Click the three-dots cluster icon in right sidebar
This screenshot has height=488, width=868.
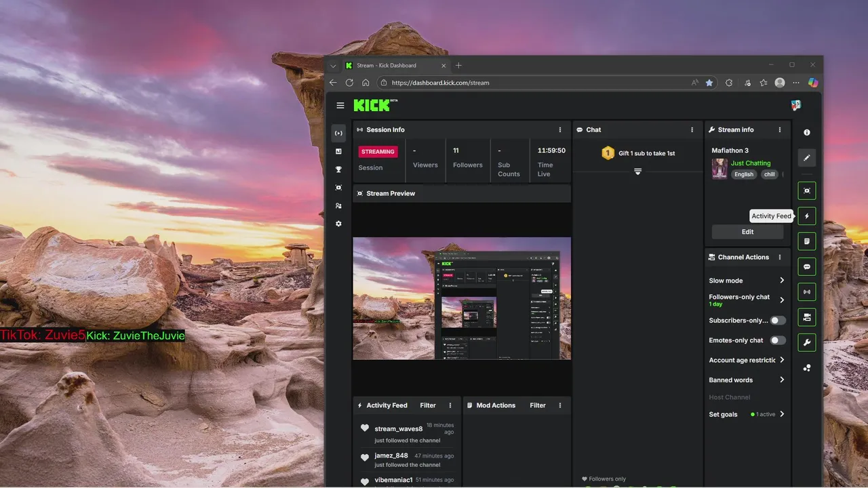coord(807,368)
